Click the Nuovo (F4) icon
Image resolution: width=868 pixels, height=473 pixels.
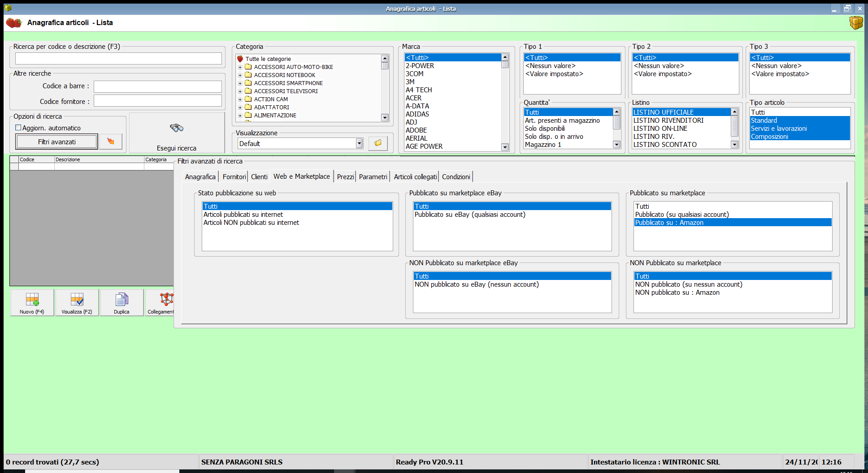[32, 299]
